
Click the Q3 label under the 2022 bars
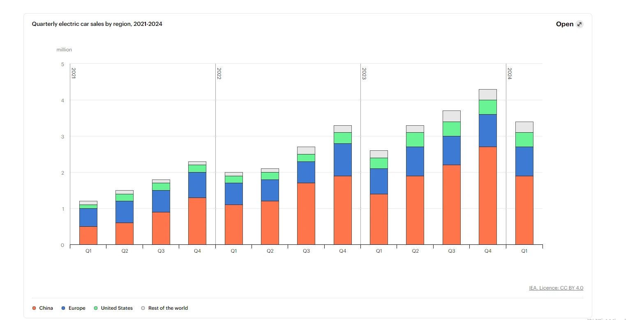click(306, 251)
